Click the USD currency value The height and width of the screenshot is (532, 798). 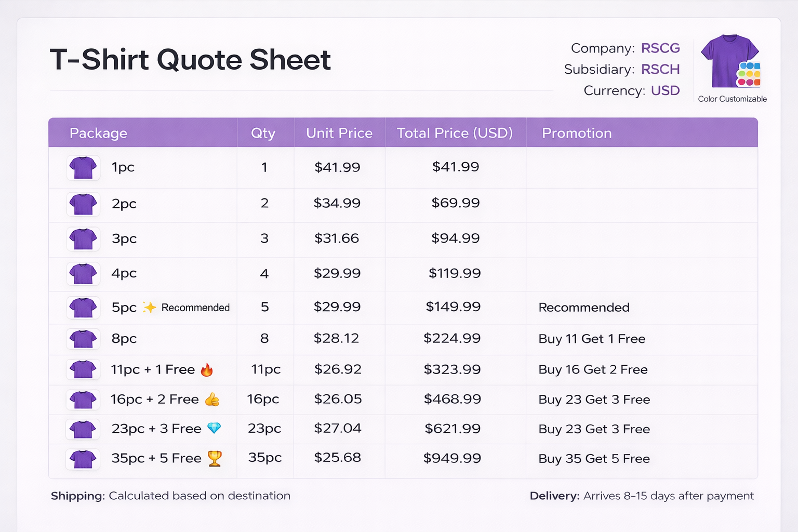click(x=665, y=91)
